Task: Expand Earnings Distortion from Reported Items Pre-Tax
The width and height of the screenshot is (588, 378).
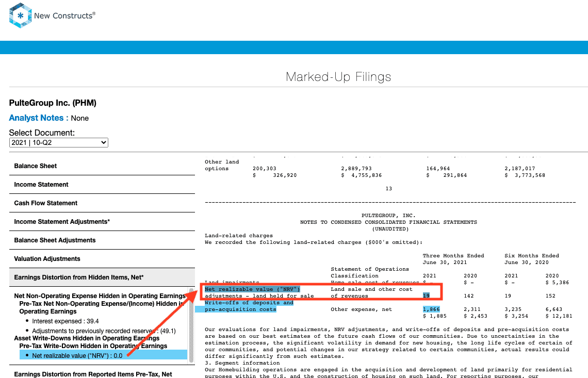Action: point(93,374)
